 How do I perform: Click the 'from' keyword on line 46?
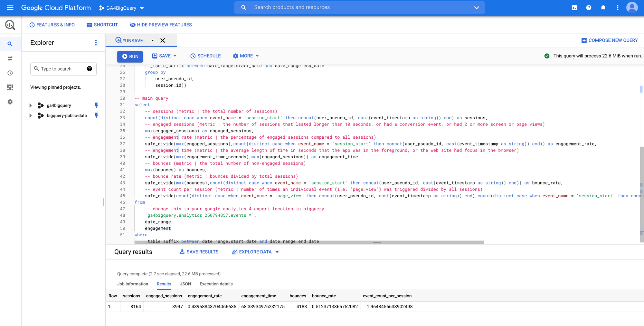click(x=140, y=202)
